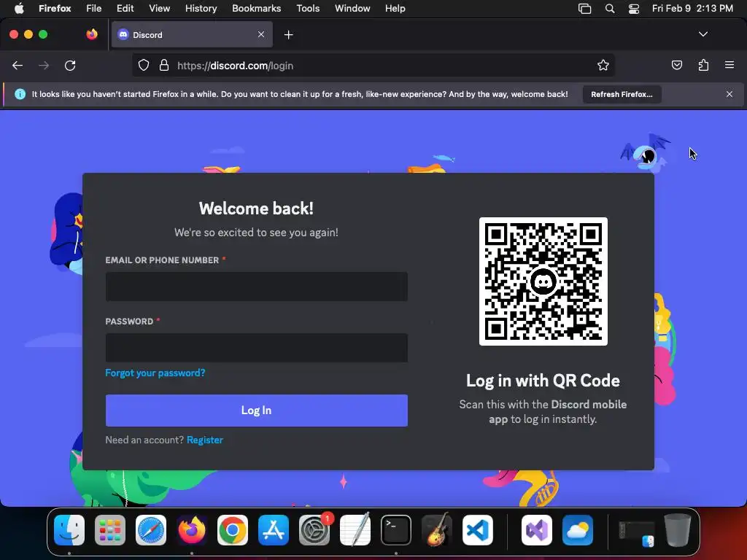
Task: Open the tracking protection shield icon
Action: tap(144, 65)
